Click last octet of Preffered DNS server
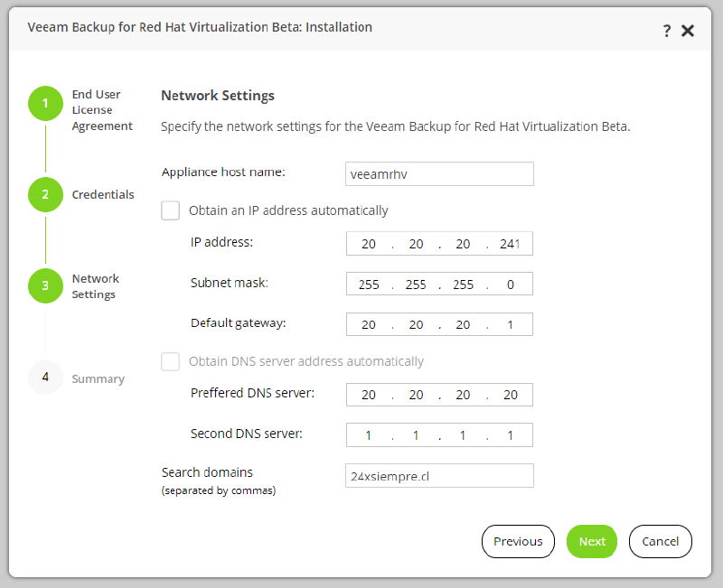Image resolution: width=723 pixels, height=588 pixels. click(x=510, y=395)
